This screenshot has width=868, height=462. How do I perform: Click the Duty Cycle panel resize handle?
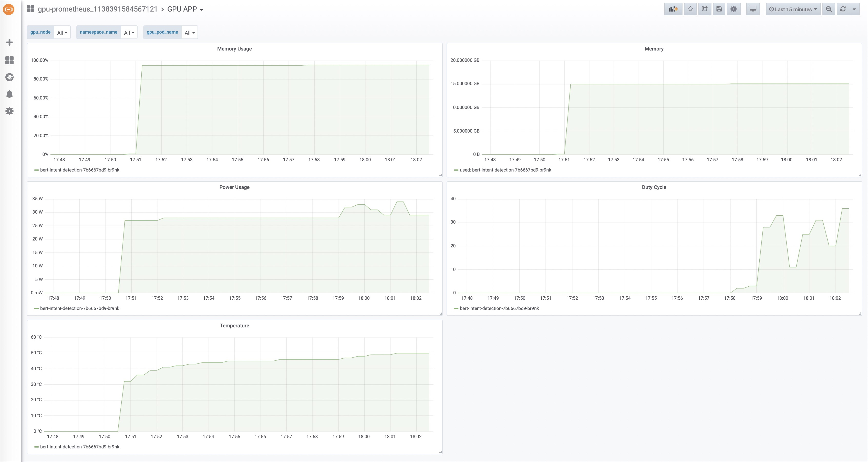860,313
